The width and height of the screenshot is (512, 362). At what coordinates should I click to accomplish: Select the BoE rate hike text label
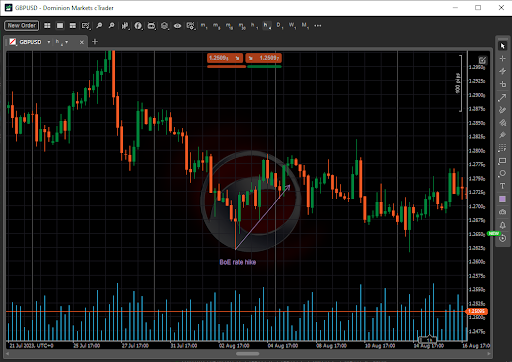point(238,262)
